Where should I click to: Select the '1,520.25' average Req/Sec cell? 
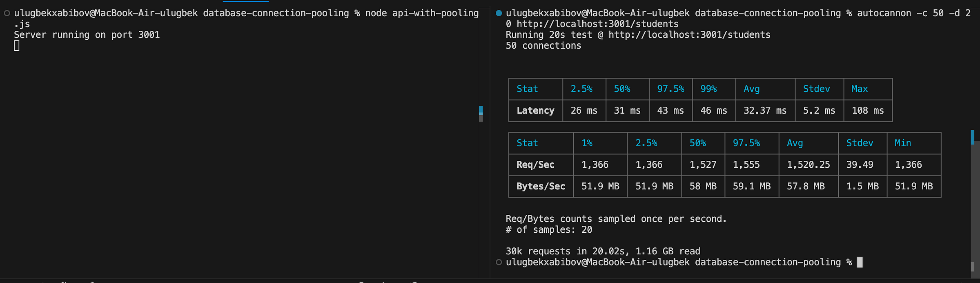[x=808, y=165]
